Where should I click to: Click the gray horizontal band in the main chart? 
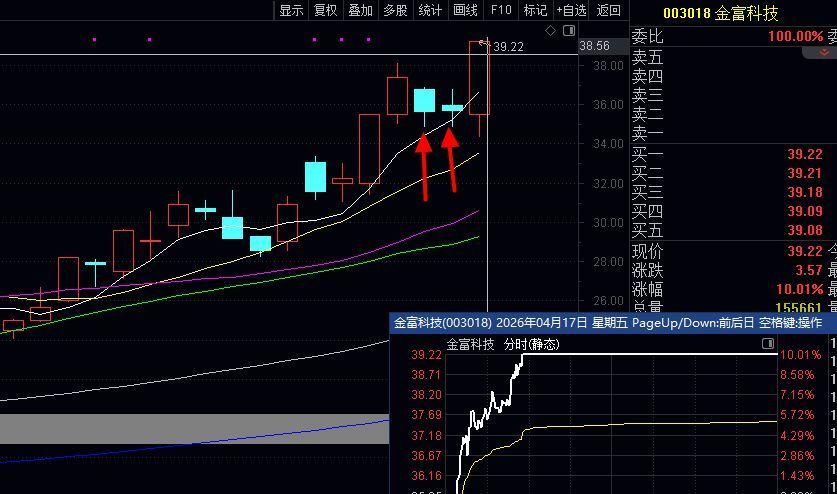click(x=194, y=428)
